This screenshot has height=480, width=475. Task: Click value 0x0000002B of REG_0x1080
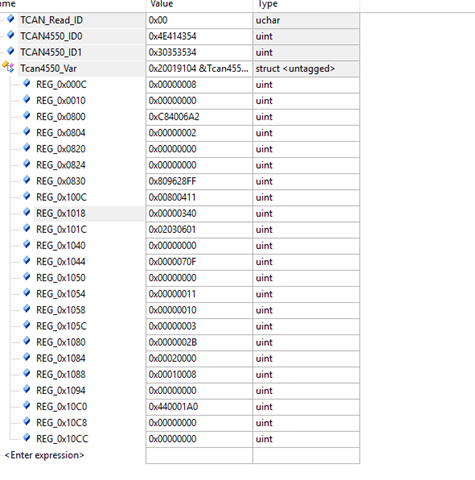tap(173, 342)
